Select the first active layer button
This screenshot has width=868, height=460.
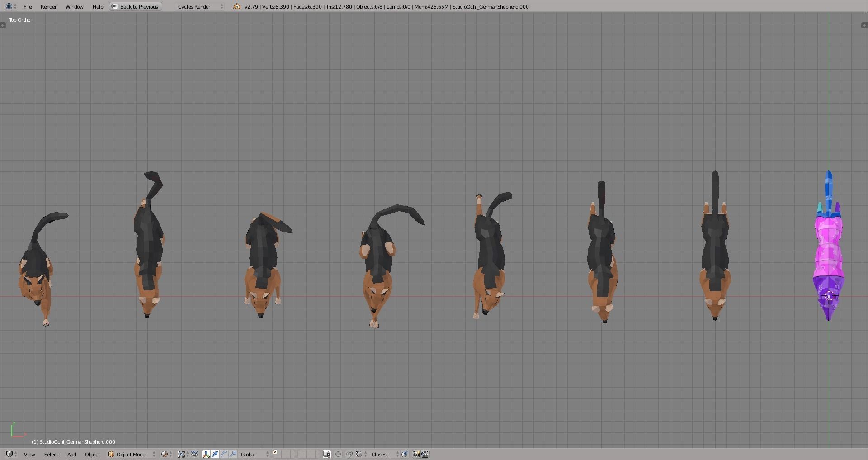pyautogui.click(x=275, y=452)
